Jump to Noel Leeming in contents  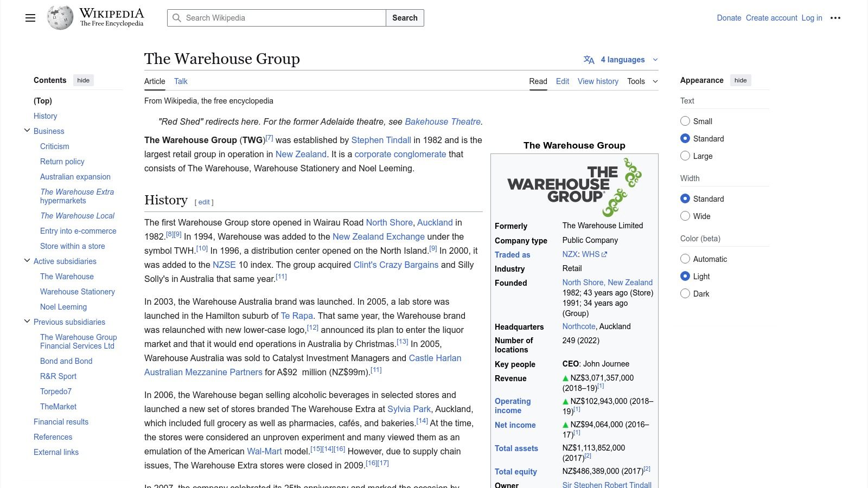63,307
